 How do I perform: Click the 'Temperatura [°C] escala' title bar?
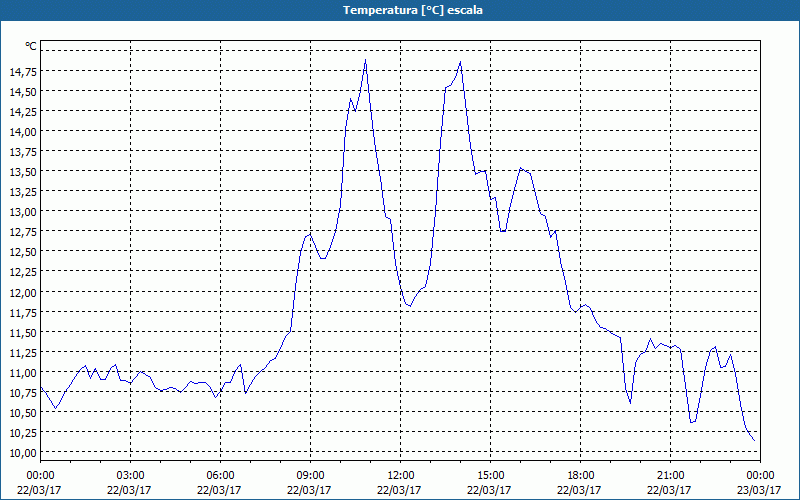tap(400, 10)
